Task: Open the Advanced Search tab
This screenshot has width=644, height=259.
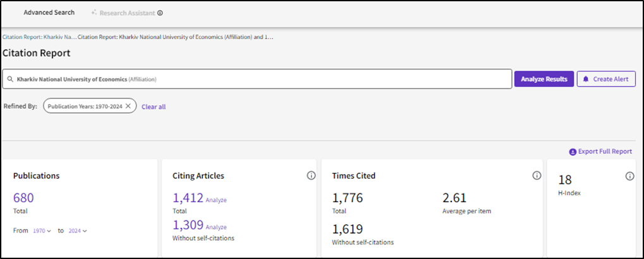Action: point(49,13)
